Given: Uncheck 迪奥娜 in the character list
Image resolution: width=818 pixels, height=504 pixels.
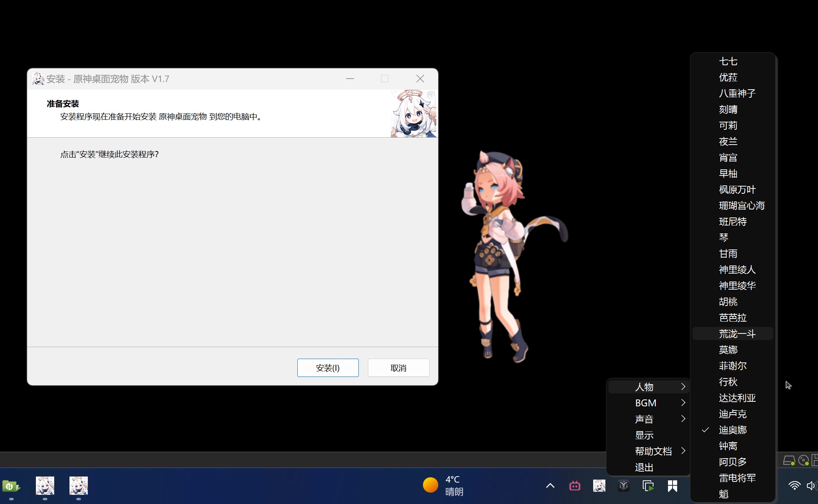Looking at the screenshot, I should pos(732,430).
